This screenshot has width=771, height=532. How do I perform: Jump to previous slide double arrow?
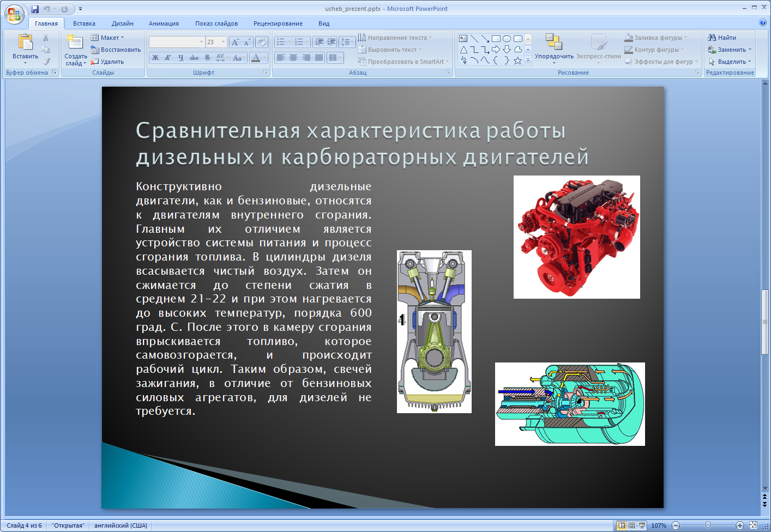765,498
